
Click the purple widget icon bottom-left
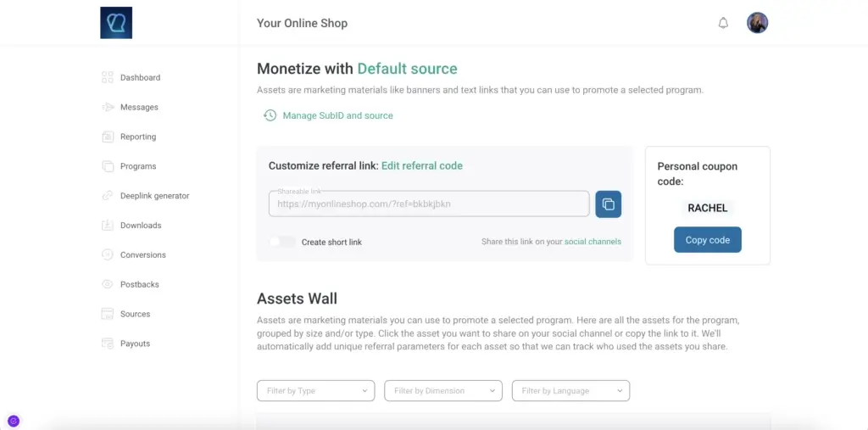coord(14,421)
